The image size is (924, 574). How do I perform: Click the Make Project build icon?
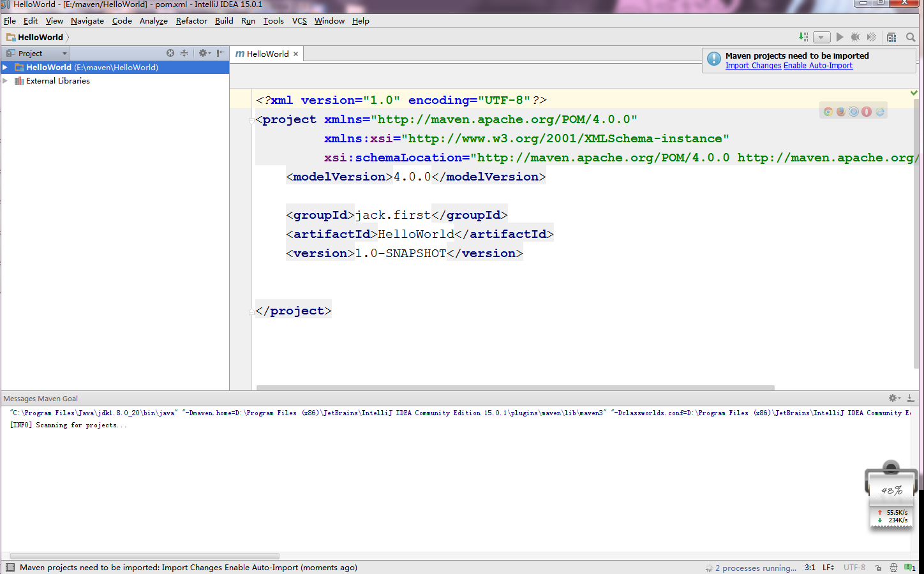[x=803, y=37]
